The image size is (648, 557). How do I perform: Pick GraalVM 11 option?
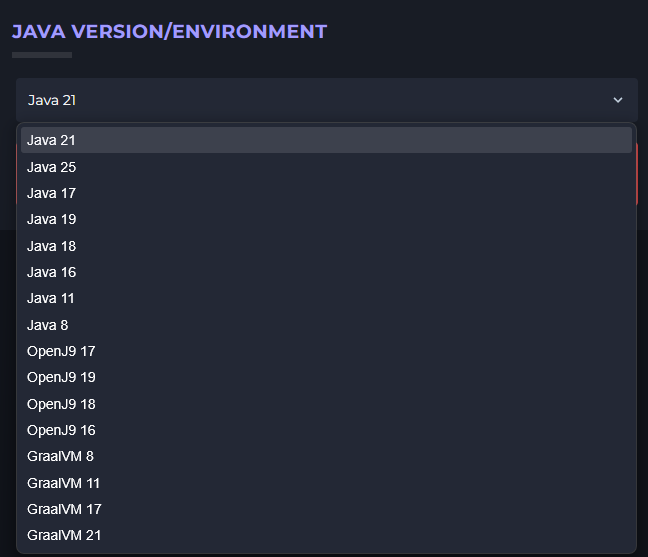coord(64,483)
